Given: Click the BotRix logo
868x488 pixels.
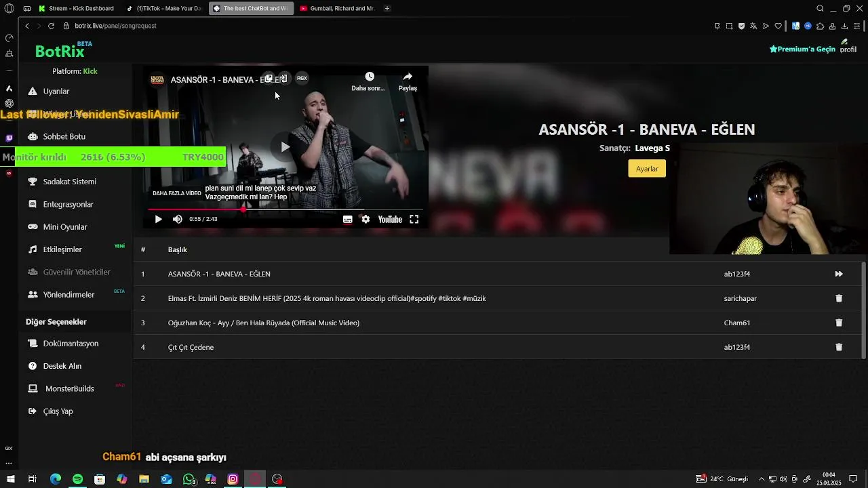Looking at the screenshot, I should point(60,52).
